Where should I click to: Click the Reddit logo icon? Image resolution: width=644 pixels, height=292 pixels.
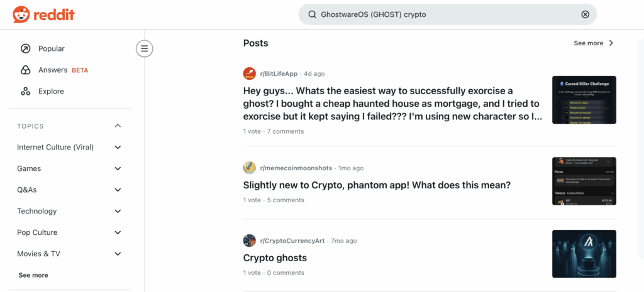tap(21, 14)
